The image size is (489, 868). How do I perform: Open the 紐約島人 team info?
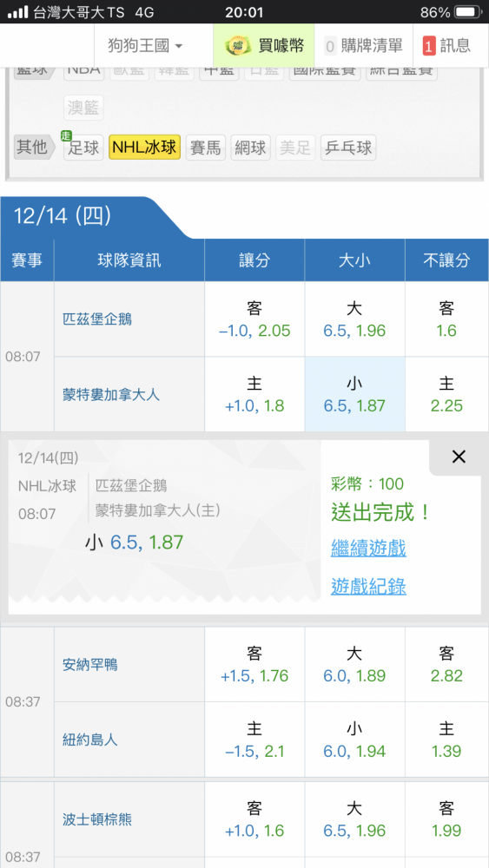[90, 740]
